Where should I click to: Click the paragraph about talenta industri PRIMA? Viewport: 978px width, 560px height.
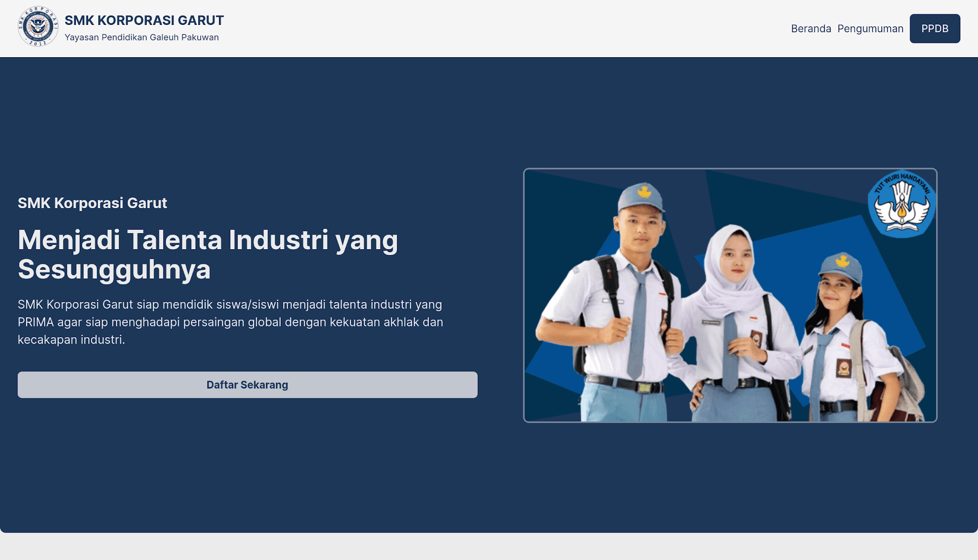(x=230, y=322)
